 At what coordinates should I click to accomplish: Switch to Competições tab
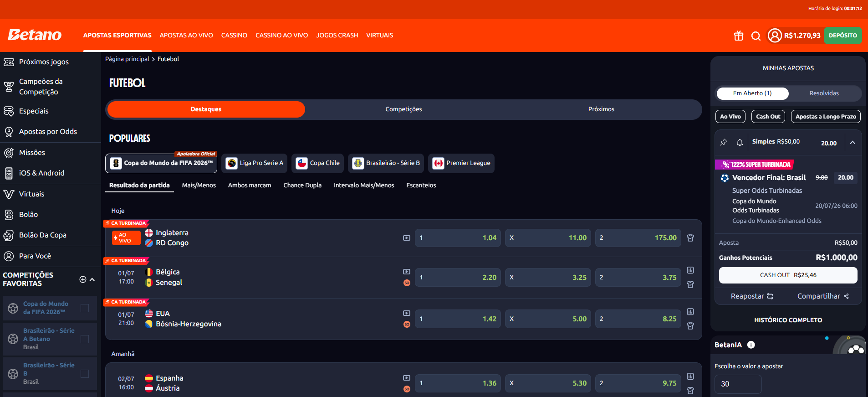[403, 109]
